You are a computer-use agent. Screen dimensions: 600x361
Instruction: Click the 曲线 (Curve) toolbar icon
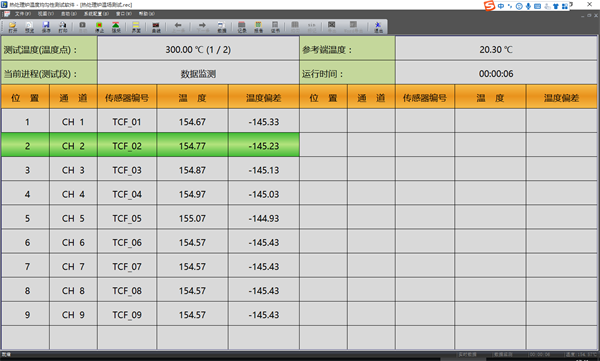pos(156,27)
